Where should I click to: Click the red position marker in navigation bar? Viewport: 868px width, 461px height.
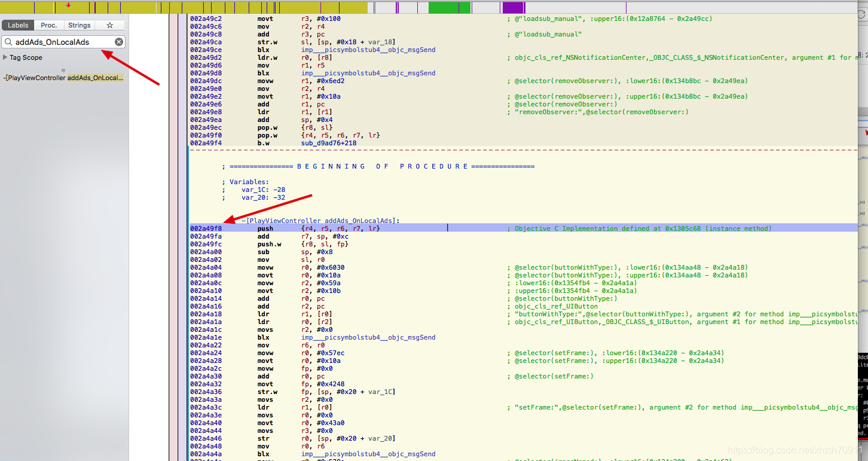coord(68,5)
